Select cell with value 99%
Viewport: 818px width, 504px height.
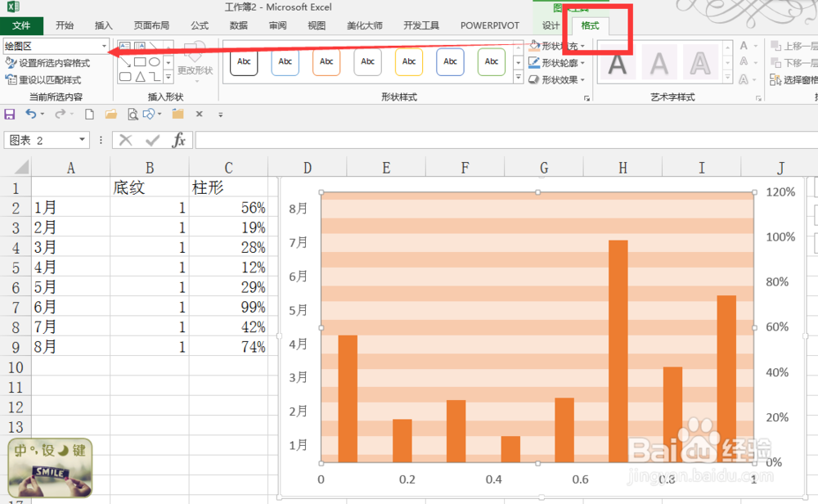[x=228, y=307]
